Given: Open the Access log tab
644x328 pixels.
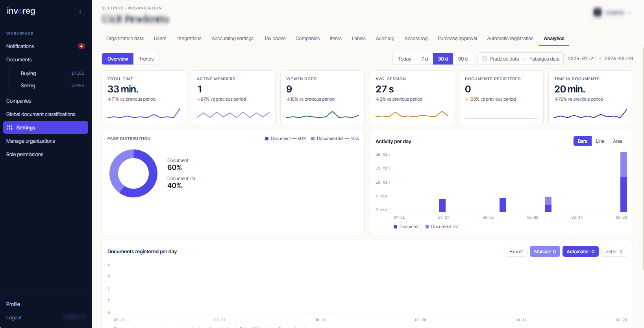Looking at the screenshot, I should point(416,39).
